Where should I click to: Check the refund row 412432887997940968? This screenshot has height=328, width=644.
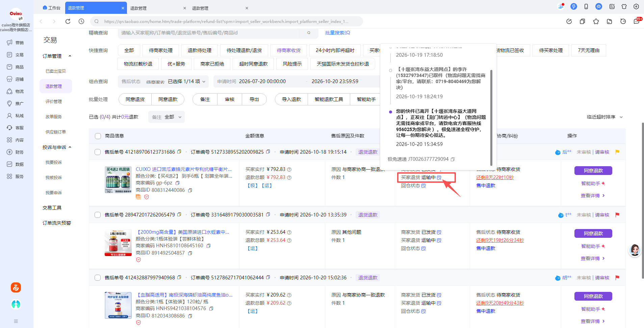[98, 278]
